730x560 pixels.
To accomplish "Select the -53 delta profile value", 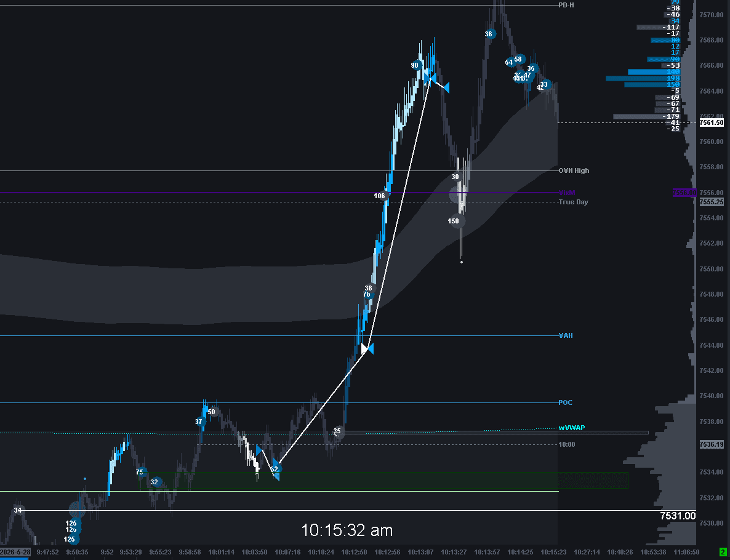I will tap(673, 66).
